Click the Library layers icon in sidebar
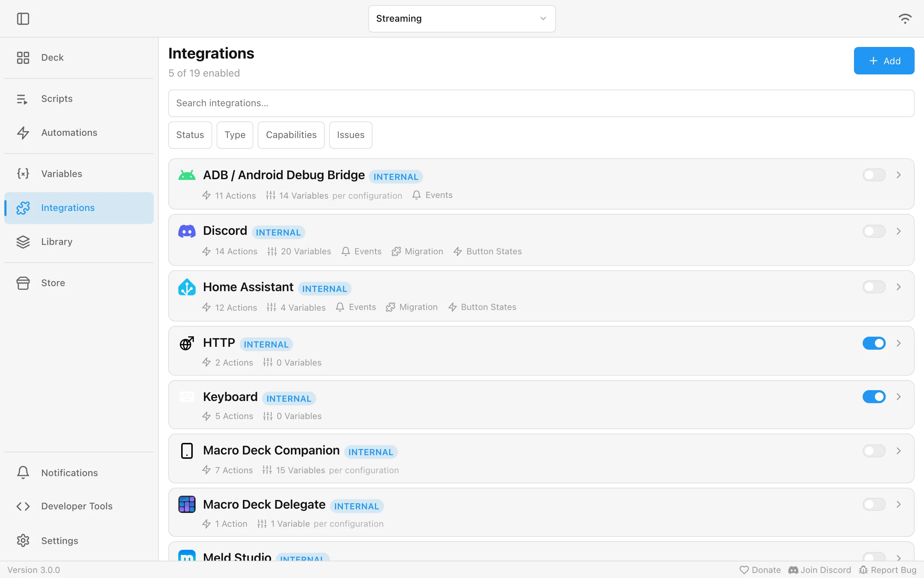 (x=23, y=242)
